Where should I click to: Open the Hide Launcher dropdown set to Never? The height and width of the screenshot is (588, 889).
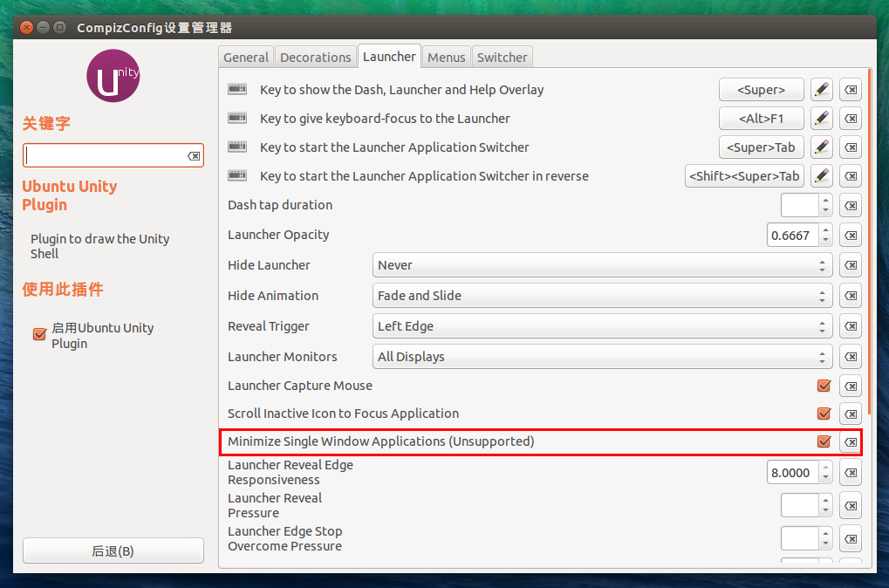coord(602,265)
